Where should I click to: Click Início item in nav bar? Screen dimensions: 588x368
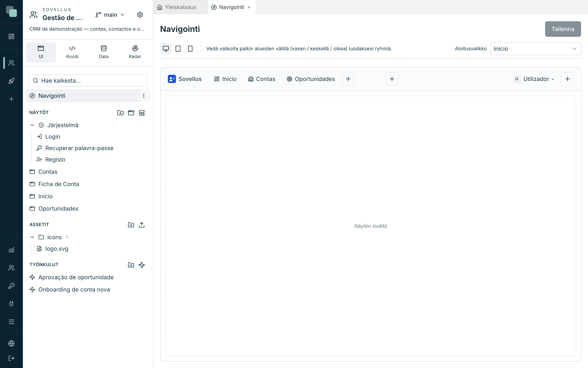click(225, 79)
